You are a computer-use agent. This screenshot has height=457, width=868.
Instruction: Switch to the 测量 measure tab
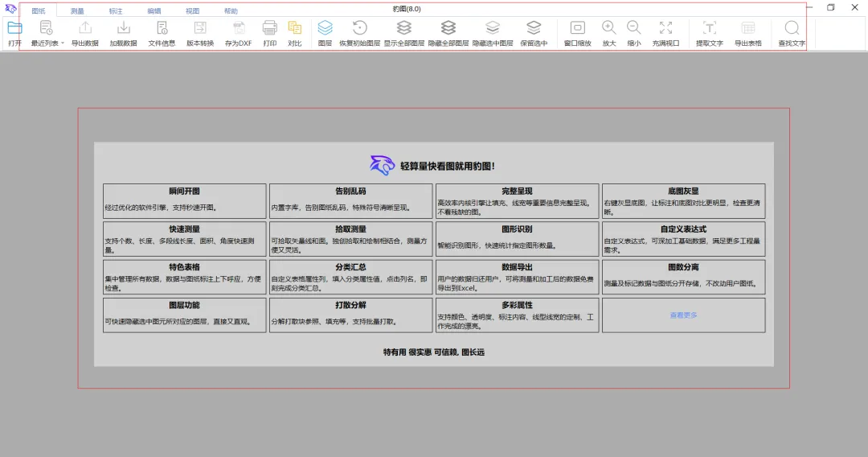click(77, 11)
